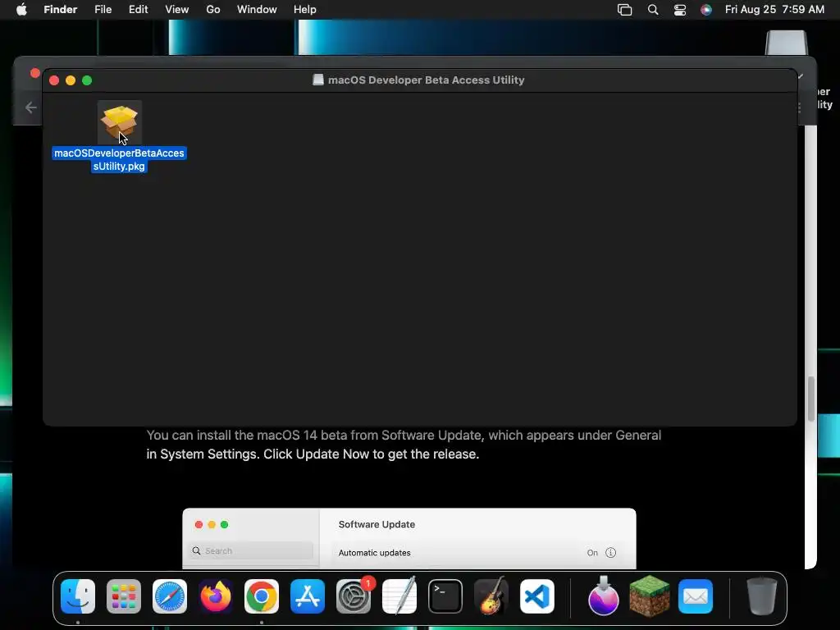The image size is (840, 630).
Task: Open System Settings with update badge
Action: (x=354, y=596)
